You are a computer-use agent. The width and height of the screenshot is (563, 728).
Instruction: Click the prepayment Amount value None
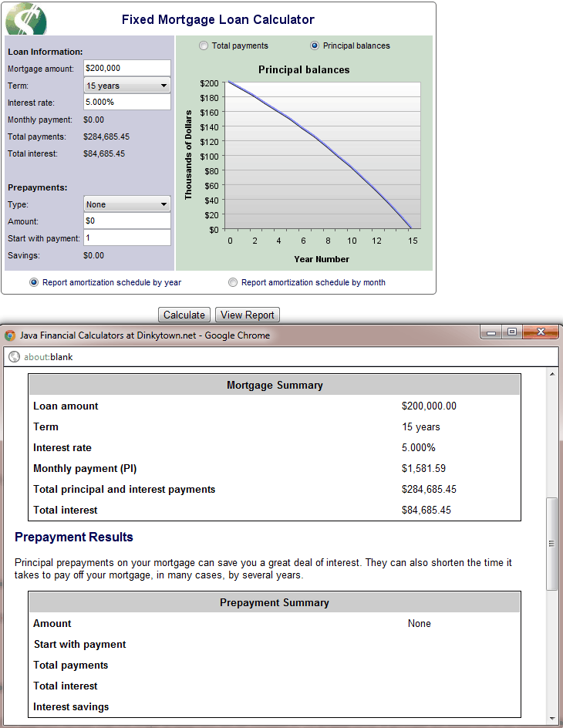click(x=419, y=624)
